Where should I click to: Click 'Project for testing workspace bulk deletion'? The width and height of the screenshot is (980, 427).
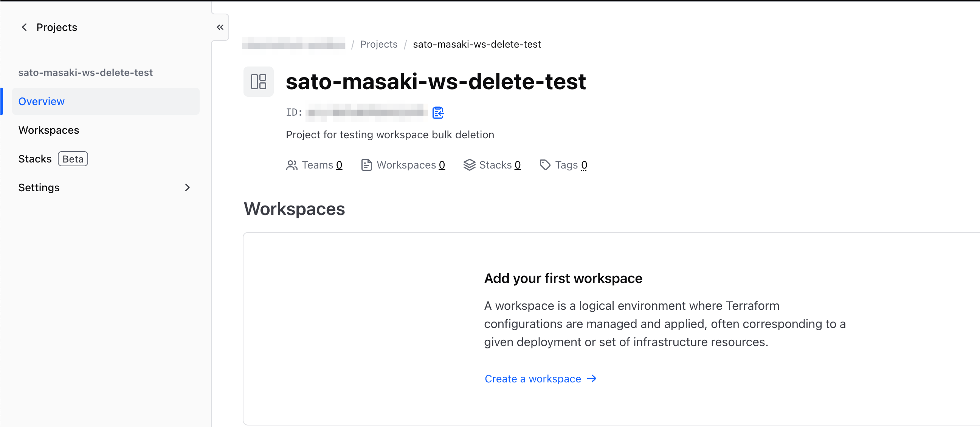pyautogui.click(x=390, y=135)
